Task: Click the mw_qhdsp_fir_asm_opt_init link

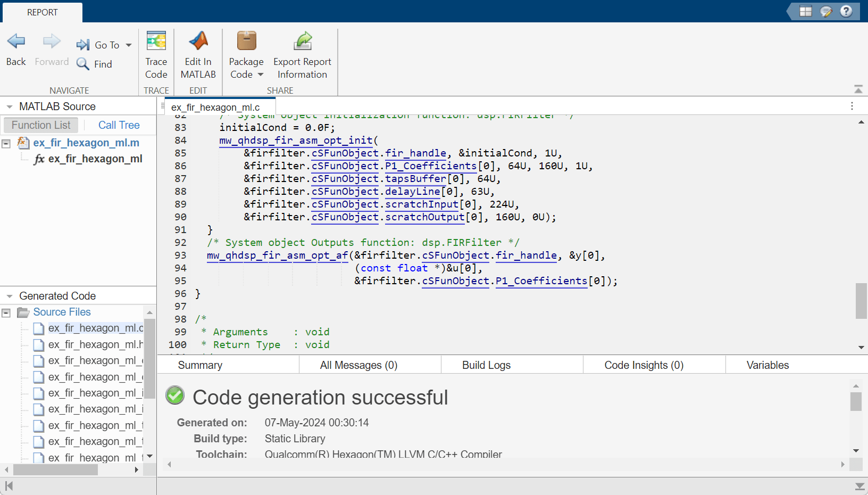Action: point(296,141)
